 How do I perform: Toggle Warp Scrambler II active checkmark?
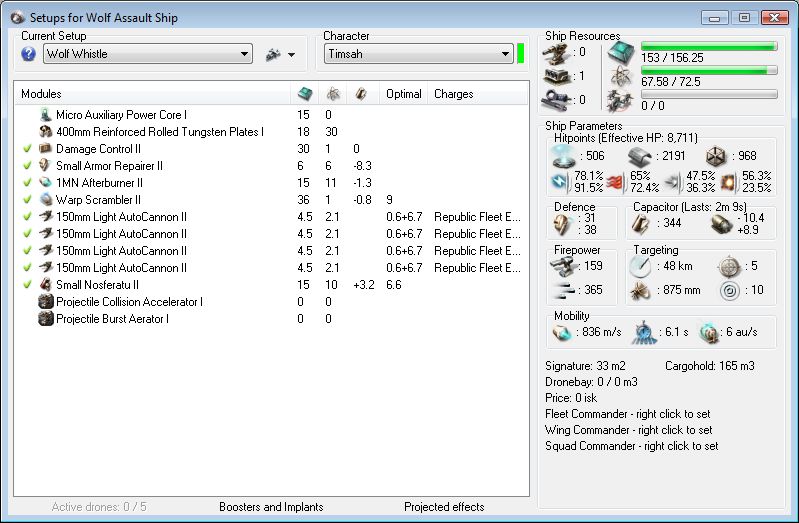[x=28, y=199]
